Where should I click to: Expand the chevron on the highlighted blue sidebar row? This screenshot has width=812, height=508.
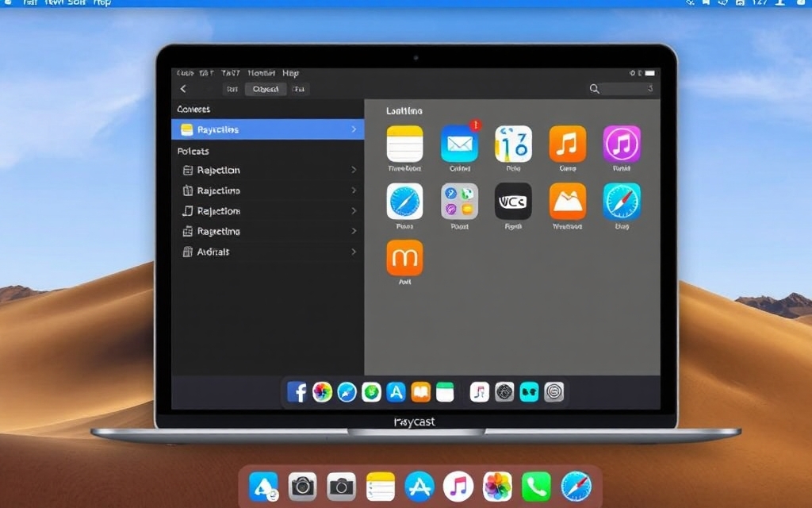tap(354, 129)
